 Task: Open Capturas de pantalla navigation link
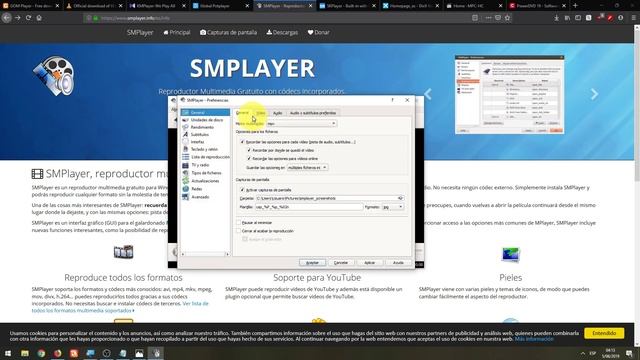point(228,32)
